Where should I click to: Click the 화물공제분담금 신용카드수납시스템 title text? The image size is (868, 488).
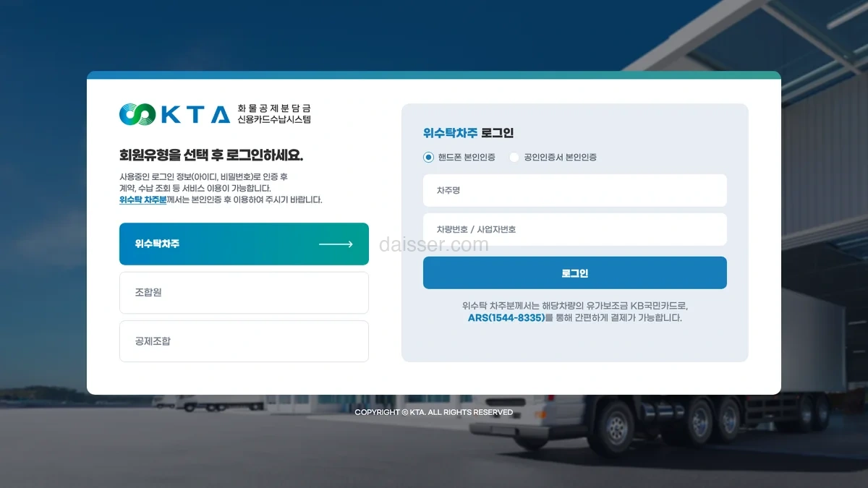click(x=274, y=114)
